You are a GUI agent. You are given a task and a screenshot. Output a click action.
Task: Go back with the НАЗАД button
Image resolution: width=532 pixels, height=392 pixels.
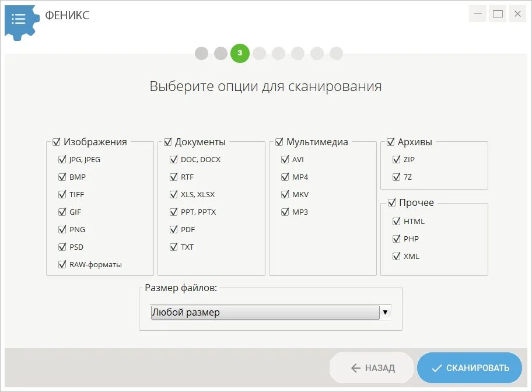[372, 368]
